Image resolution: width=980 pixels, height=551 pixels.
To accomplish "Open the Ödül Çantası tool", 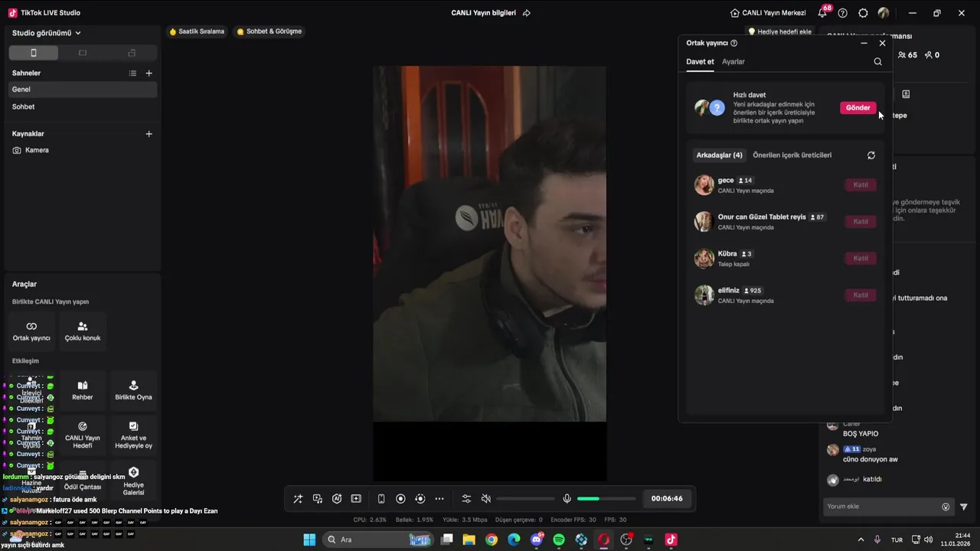I will pyautogui.click(x=83, y=481).
